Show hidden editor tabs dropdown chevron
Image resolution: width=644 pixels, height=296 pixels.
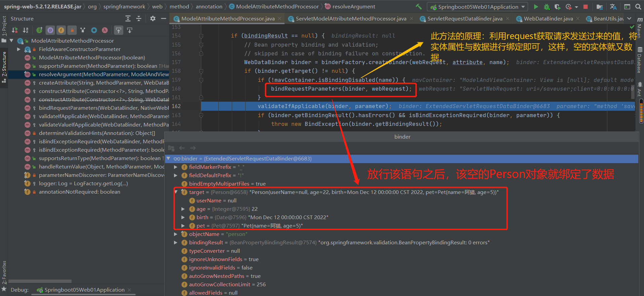pyautogui.click(x=629, y=18)
